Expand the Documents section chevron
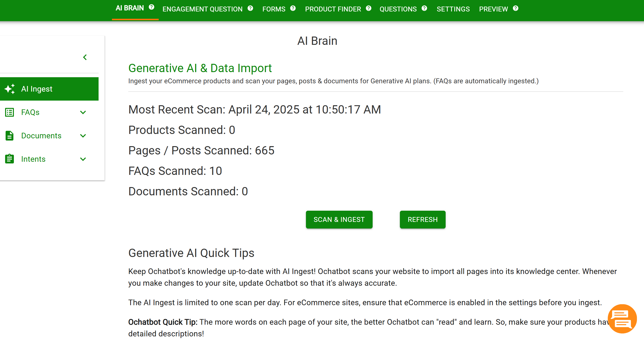Viewport: 644px width, 341px height. coord(83,136)
